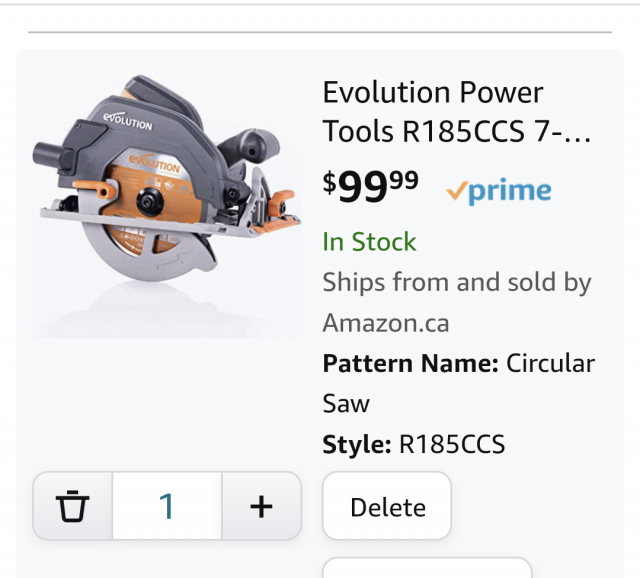640x578 pixels.
Task: Click the word Saw under Pattern Name
Action: click(346, 404)
